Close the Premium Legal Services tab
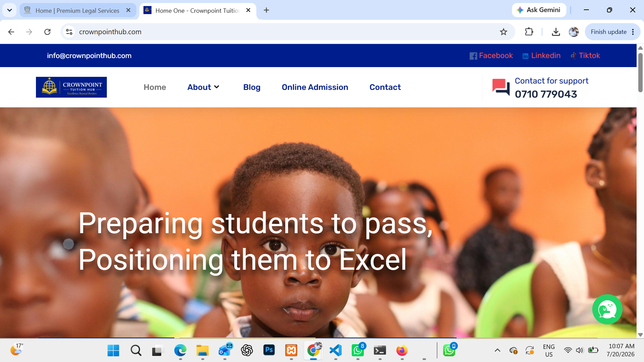The image size is (644, 362). point(128,10)
